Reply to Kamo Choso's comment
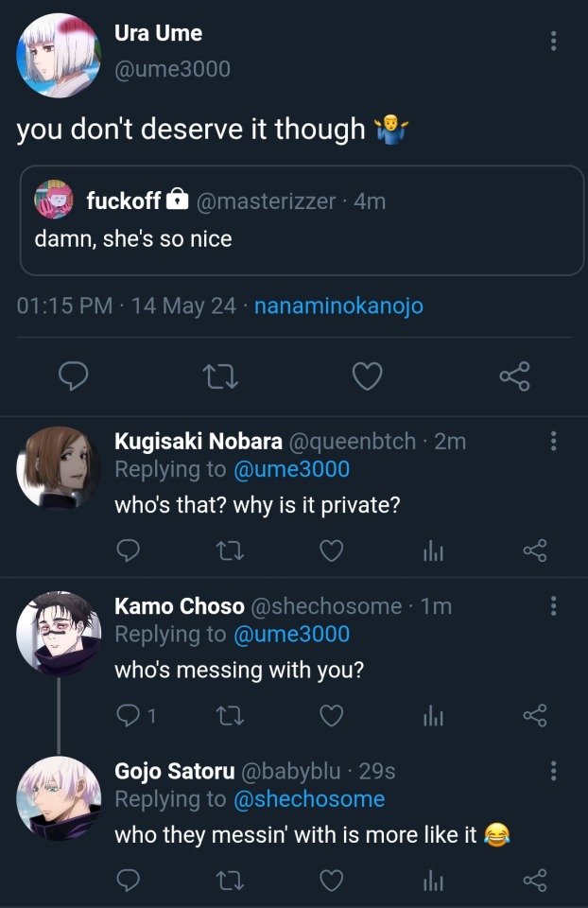The width and height of the screenshot is (588, 908). [x=129, y=716]
